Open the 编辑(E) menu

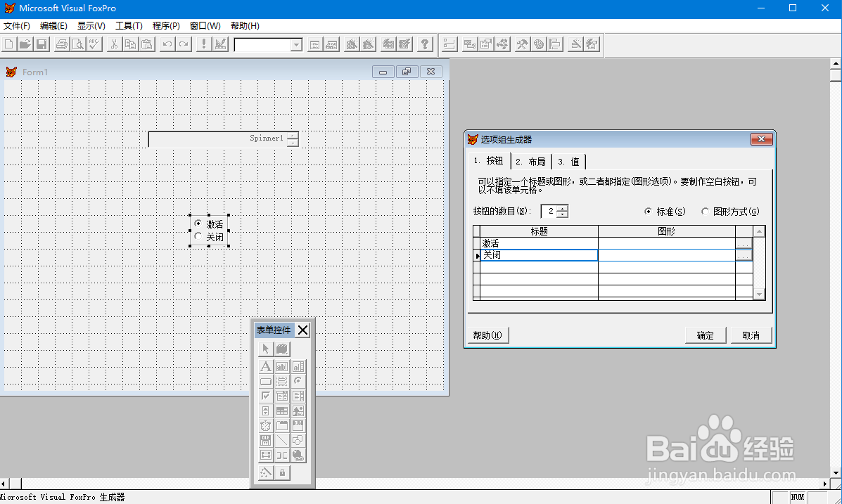point(53,26)
